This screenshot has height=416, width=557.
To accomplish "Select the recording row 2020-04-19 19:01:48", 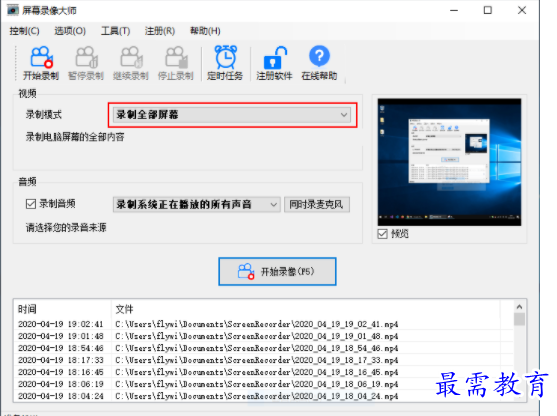I will [x=264, y=336].
